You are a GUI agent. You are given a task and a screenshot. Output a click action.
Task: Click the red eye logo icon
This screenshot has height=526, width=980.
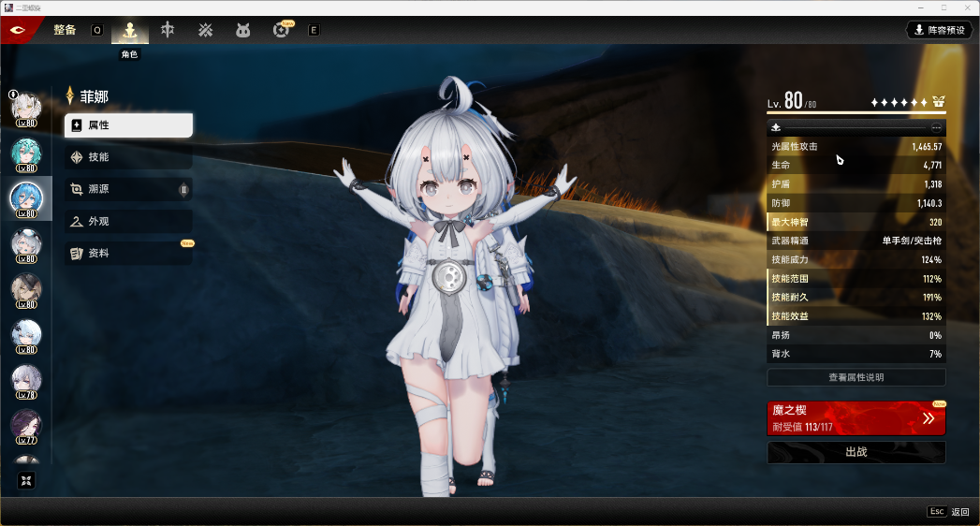point(17,30)
